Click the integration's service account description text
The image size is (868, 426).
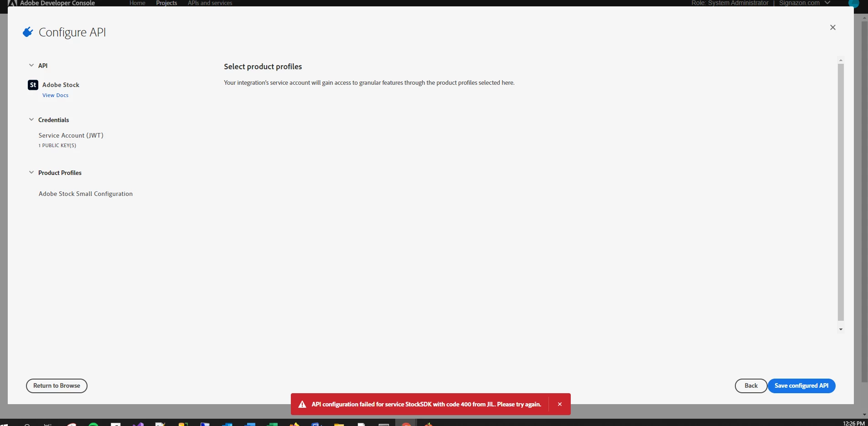[x=369, y=82]
